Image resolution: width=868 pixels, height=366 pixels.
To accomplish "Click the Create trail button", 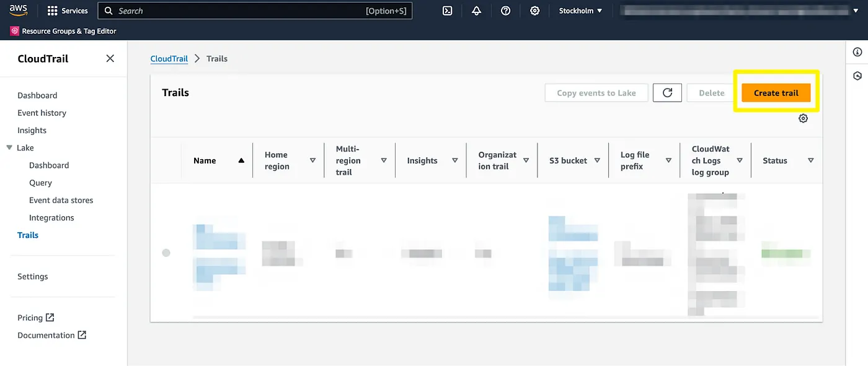I will pyautogui.click(x=776, y=93).
